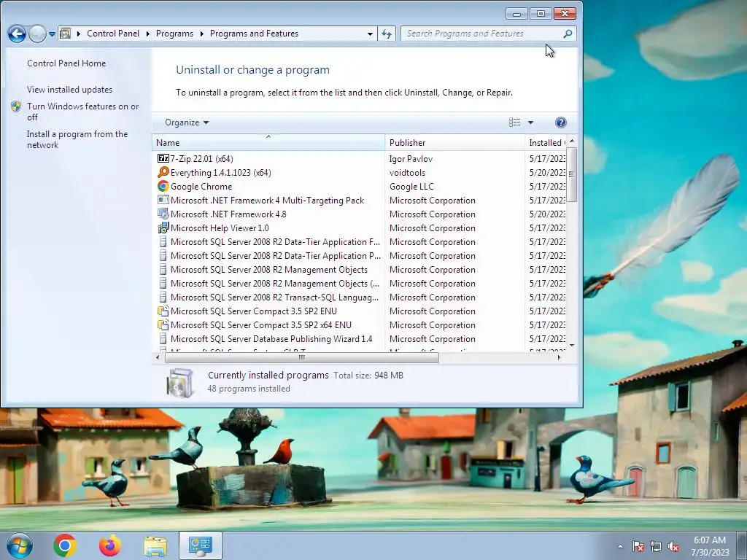The width and height of the screenshot is (747, 560).
Task: Click the vertical scrollbar down arrow
Action: pos(572,346)
